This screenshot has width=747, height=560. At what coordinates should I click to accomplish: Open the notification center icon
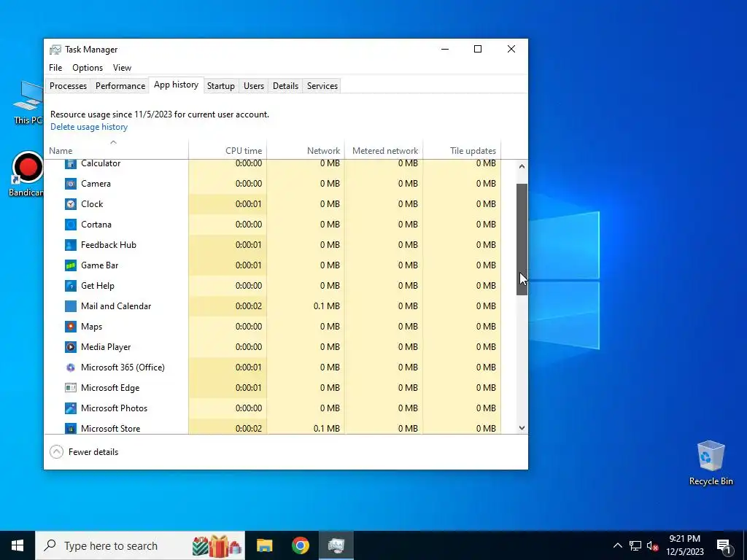(x=724, y=546)
